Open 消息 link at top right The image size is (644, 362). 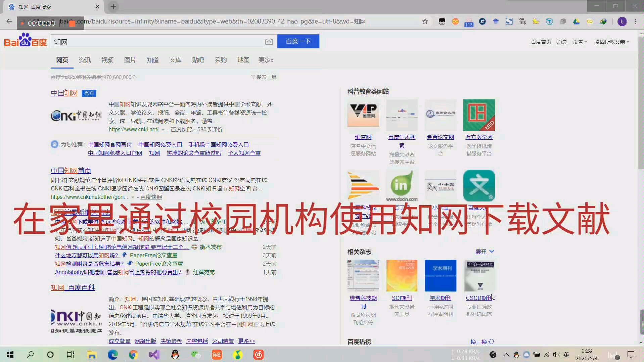(x=562, y=42)
